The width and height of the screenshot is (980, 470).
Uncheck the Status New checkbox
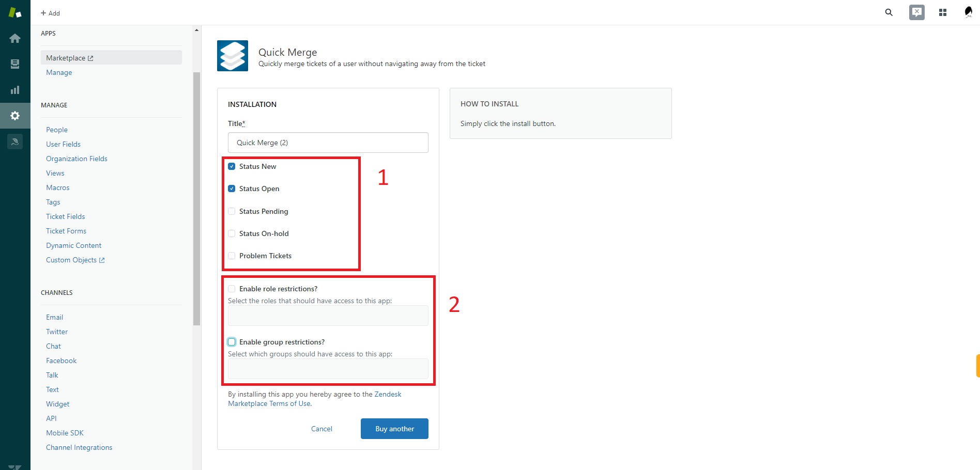pos(232,166)
